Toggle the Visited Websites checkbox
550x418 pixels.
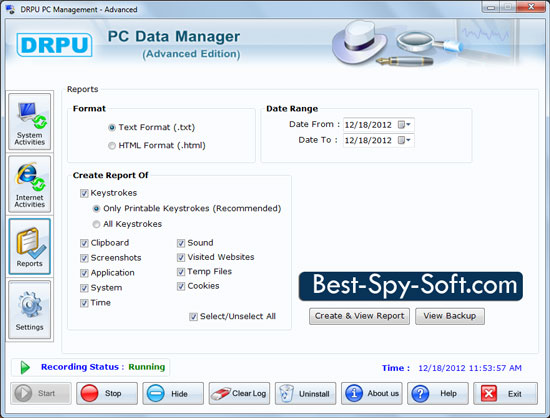181,257
